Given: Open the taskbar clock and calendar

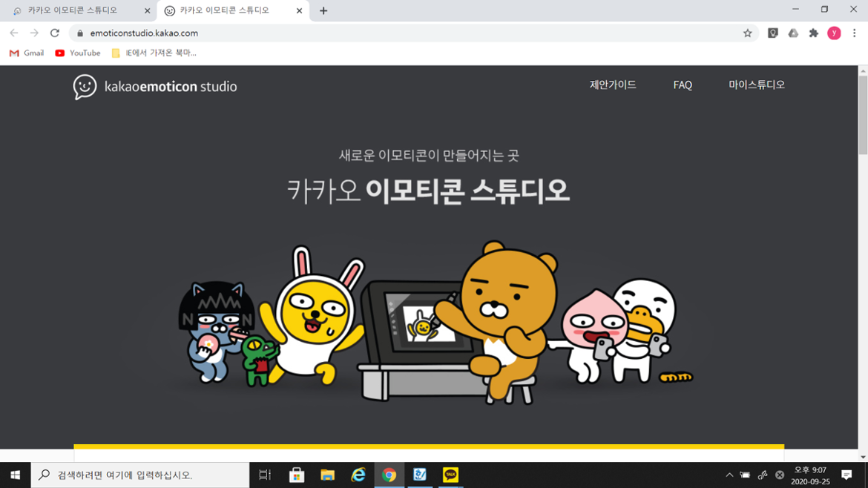Looking at the screenshot, I should point(810,475).
